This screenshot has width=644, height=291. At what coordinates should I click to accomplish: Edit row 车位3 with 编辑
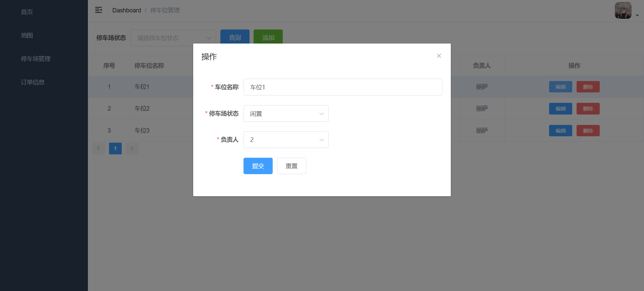[560, 131]
